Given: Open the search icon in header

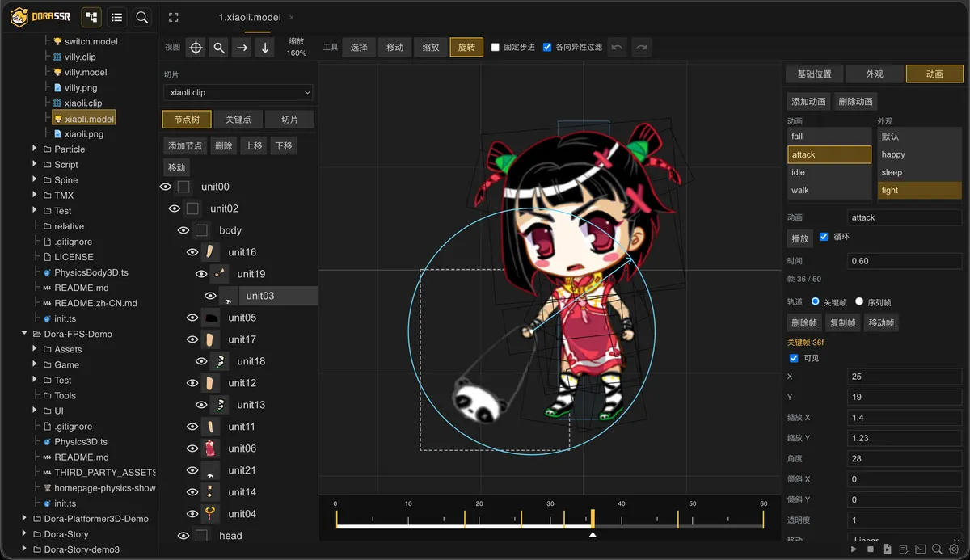Looking at the screenshot, I should point(141,17).
